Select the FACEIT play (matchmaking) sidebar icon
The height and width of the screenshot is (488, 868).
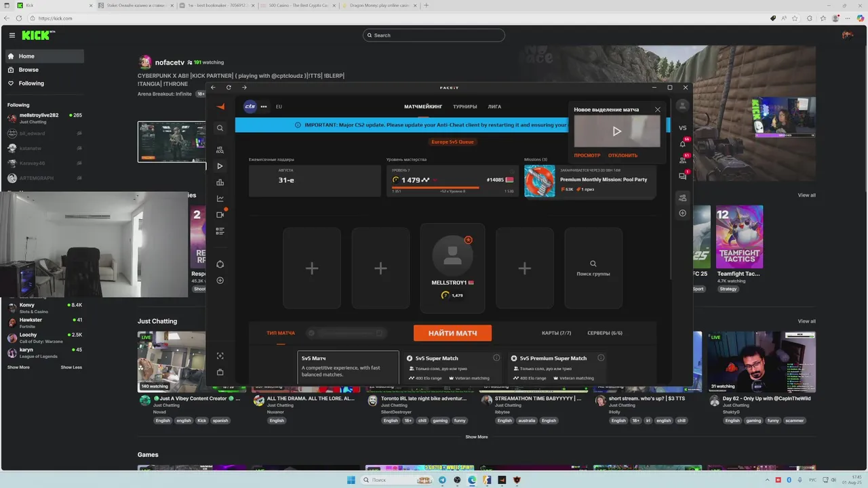point(220,166)
